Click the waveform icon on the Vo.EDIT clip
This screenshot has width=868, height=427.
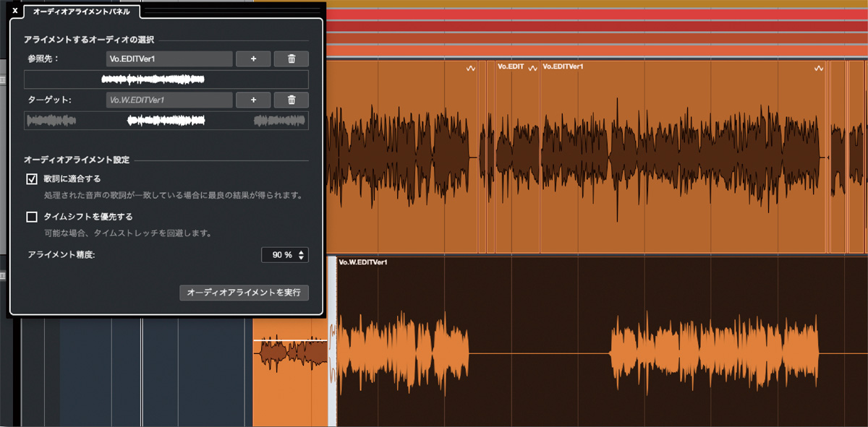pyautogui.click(x=533, y=68)
